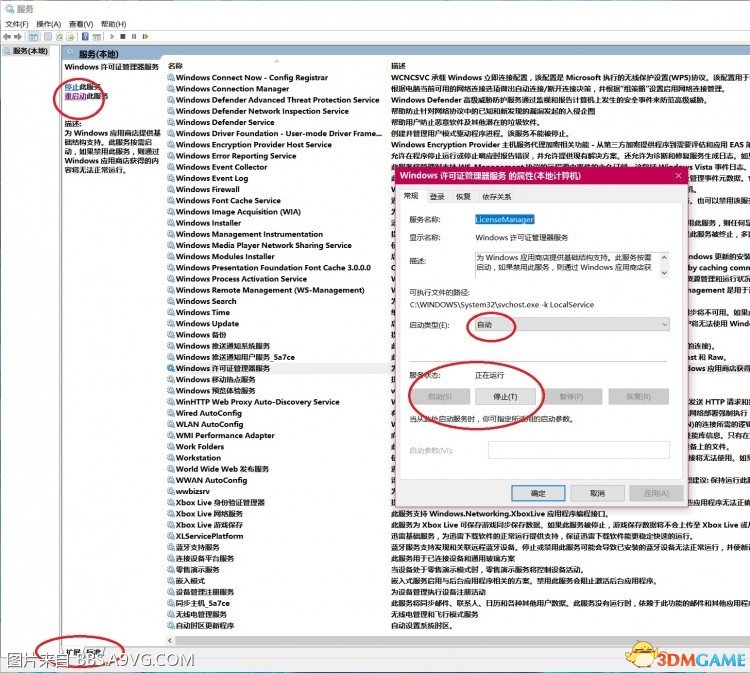Click the gear icon beside Workstation
Image resolution: width=750 pixels, height=673 pixels.
(x=171, y=457)
